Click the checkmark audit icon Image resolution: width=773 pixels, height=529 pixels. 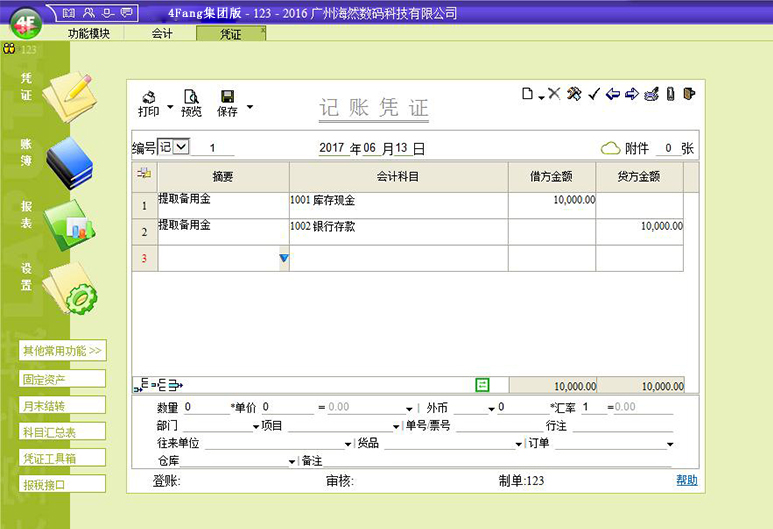click(x=593, y=94)
